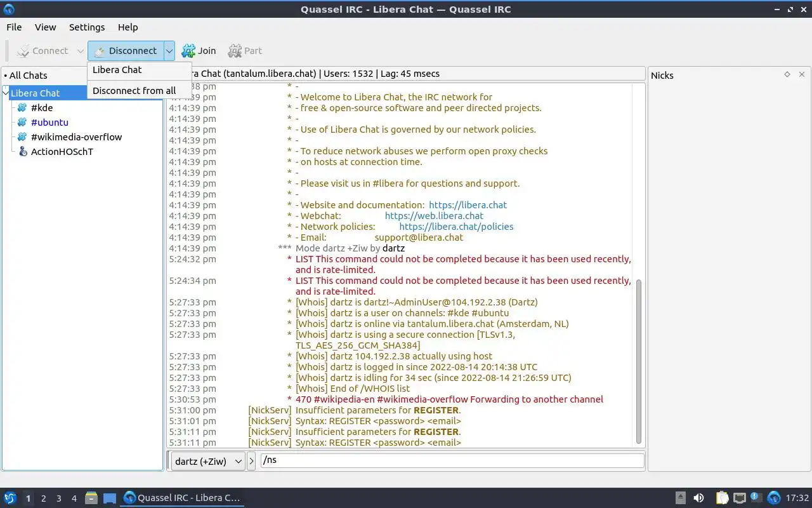Click the ActionHOSchT query user icon
This screenshot has height=508, width=812.
pos(23,152)
